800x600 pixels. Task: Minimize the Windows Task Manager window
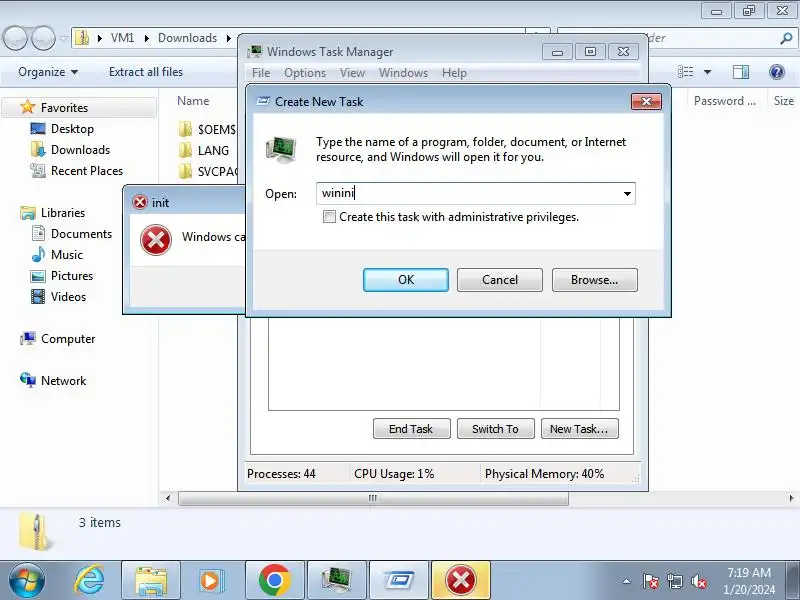[557, 52]
